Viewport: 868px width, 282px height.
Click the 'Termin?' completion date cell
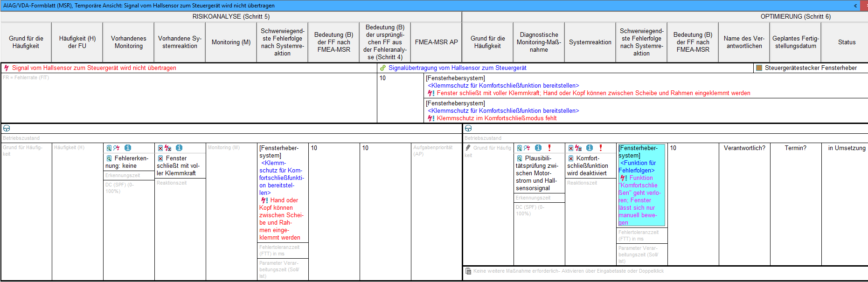point(795,148)
